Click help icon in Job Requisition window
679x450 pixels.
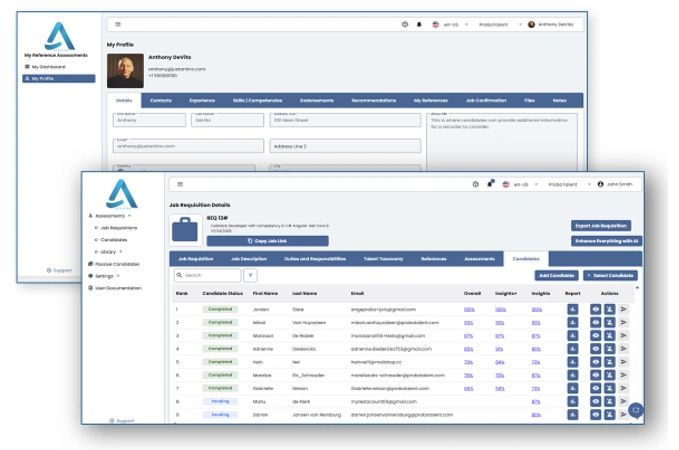[475, 184]
